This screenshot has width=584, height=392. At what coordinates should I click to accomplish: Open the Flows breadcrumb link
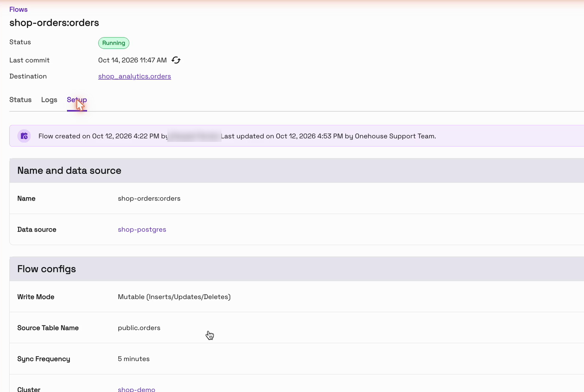(18, 9)
